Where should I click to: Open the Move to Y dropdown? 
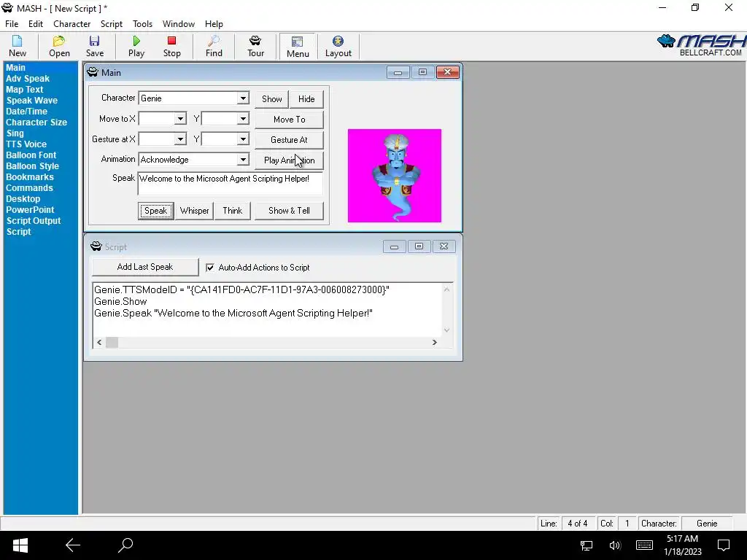point(243,119)
